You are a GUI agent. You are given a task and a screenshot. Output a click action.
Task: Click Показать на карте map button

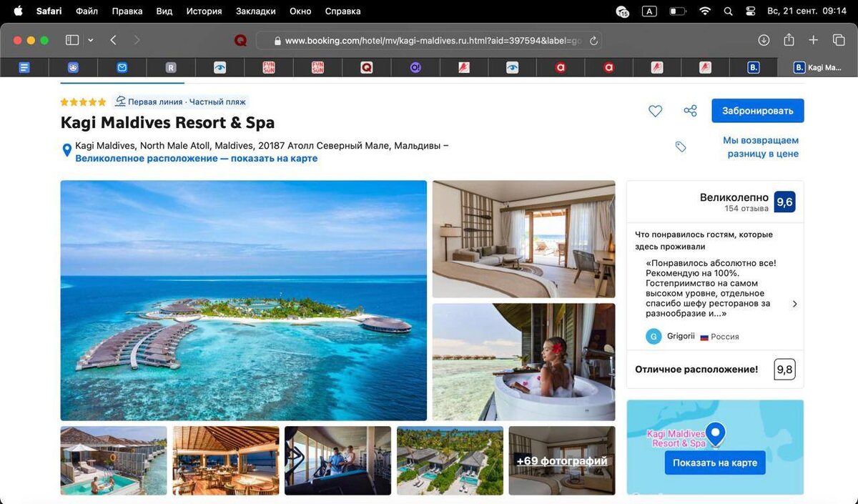(x=715, y=463)
